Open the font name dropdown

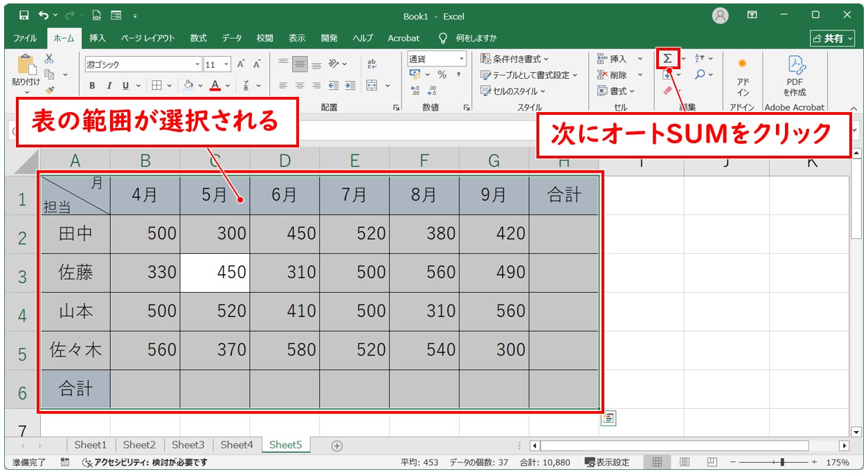point(197,64)
